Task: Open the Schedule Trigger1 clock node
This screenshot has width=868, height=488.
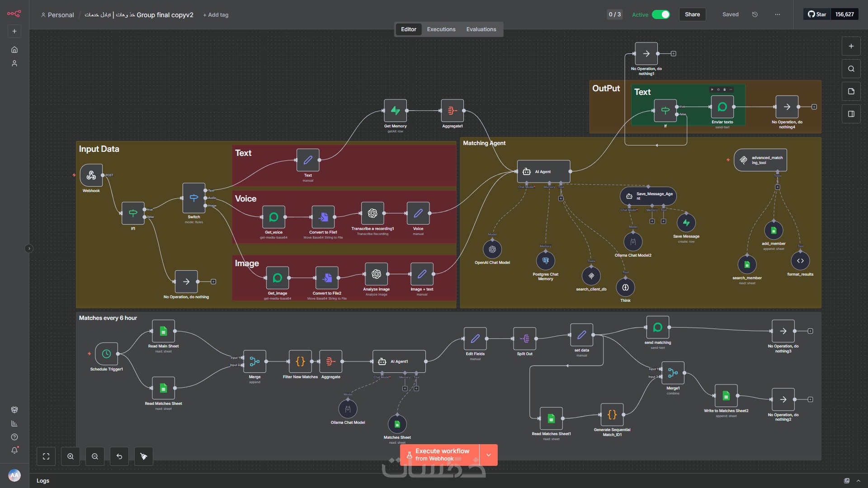Action: click(106, 354)
